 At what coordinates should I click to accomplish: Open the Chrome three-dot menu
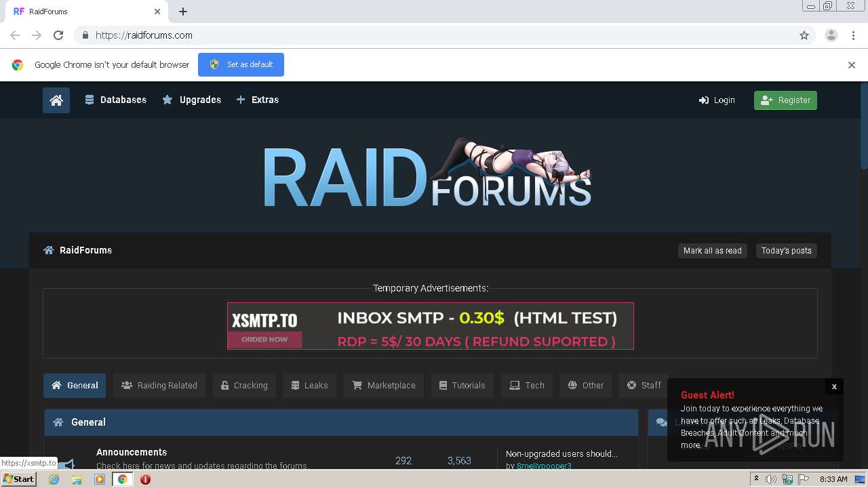coord(853,35)
